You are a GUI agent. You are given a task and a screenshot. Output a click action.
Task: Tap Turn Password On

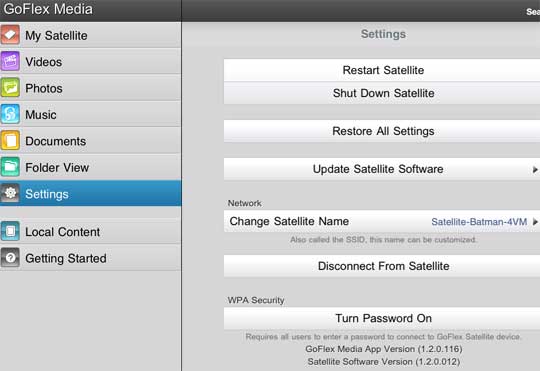(x=382, y=318)
